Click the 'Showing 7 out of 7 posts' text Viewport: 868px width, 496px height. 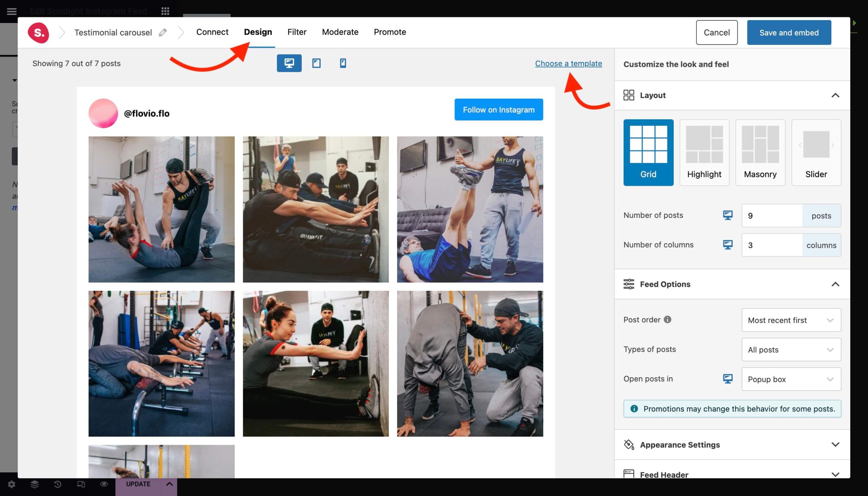pyautogui.click(x=76, y=63)
